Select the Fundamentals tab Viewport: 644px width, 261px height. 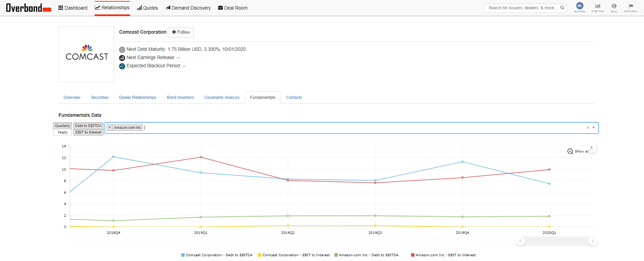(x=263, y=98)
